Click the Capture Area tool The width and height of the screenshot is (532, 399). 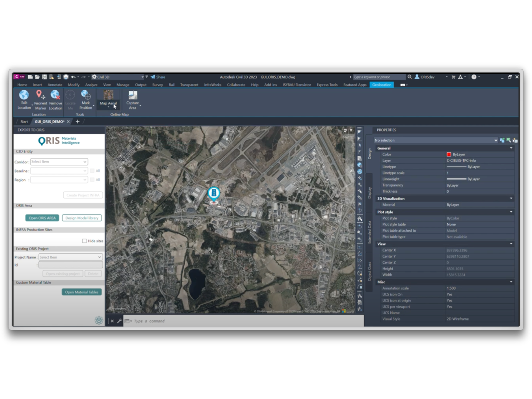[x=133, y=96]
